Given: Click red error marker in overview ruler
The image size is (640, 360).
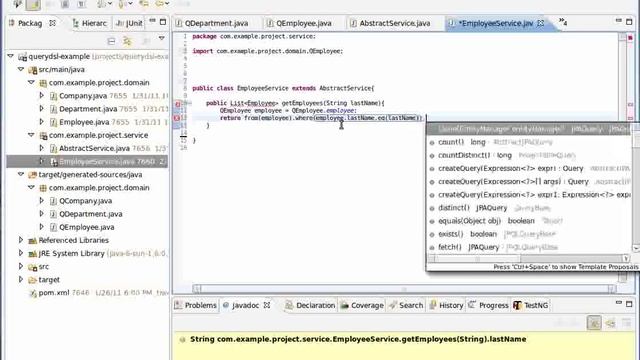Looking at the screenshot, I should pos(630,38).
